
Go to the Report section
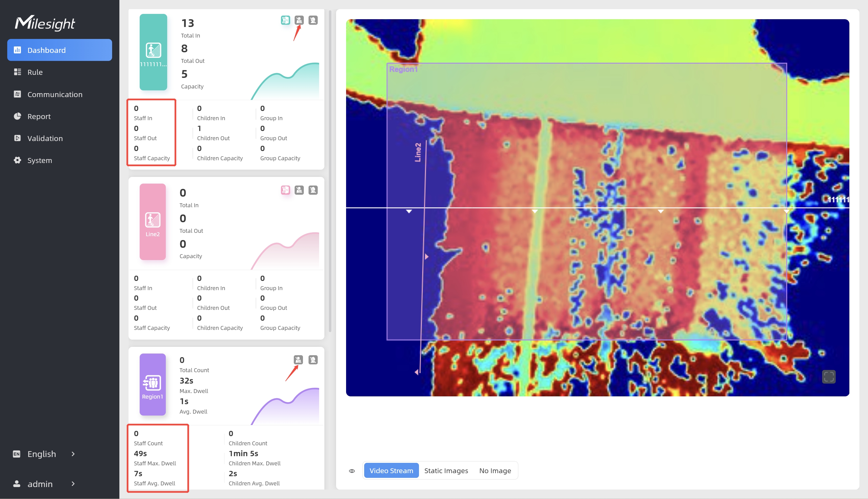(39, 117)
